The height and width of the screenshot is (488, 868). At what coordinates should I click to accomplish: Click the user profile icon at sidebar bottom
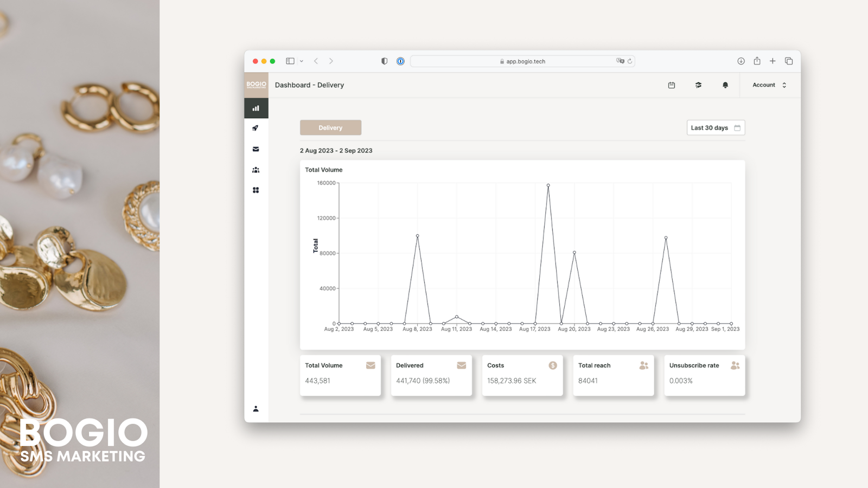(256, 409)
